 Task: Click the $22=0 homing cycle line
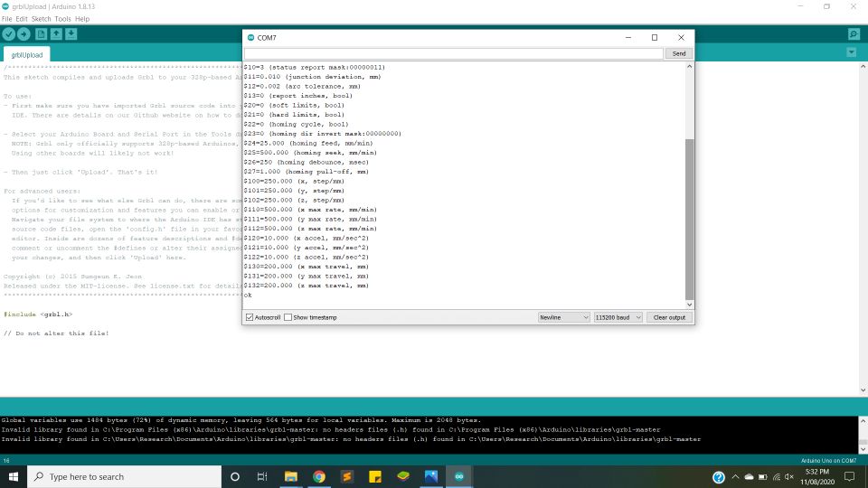click(x=297, y=124)
